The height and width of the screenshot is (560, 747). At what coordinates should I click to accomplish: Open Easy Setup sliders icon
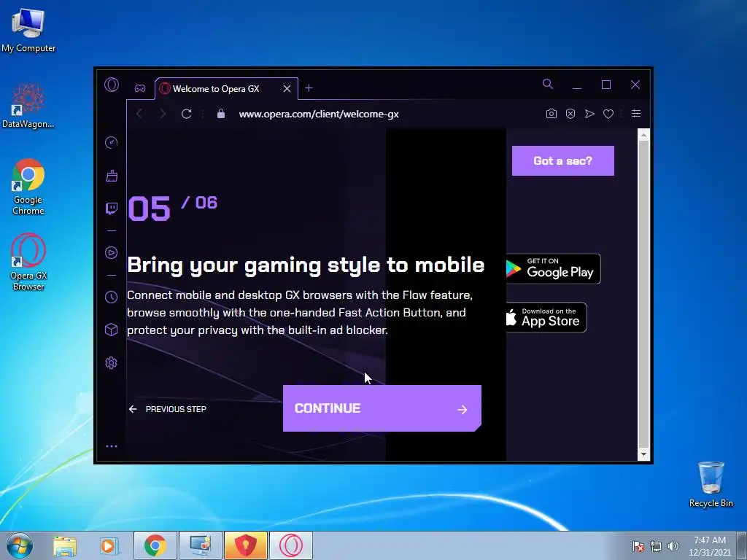tap(636, 113)
